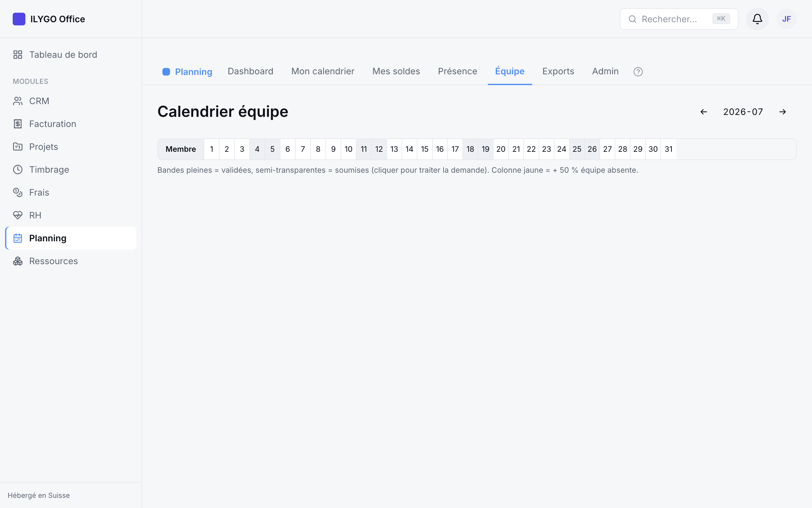The width and height of the screenshot is (812, 508).
Task: Click the RH heart-pulse icon
Action: (x=18, y=215)
